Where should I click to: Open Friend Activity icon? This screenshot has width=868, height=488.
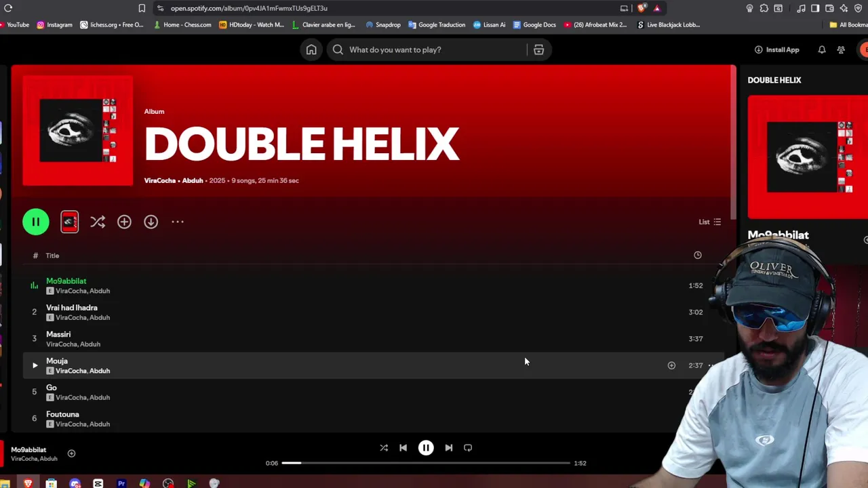(x=841, y=49)
